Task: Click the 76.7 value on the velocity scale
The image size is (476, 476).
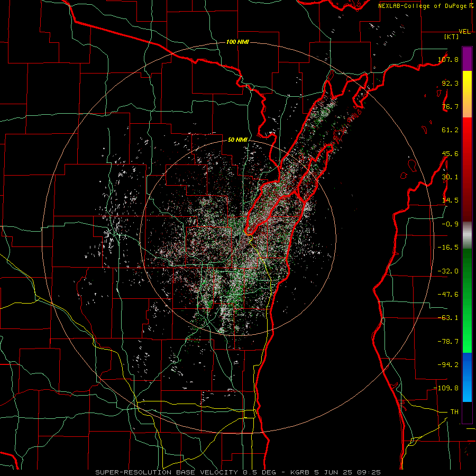Action: [450, 106]
